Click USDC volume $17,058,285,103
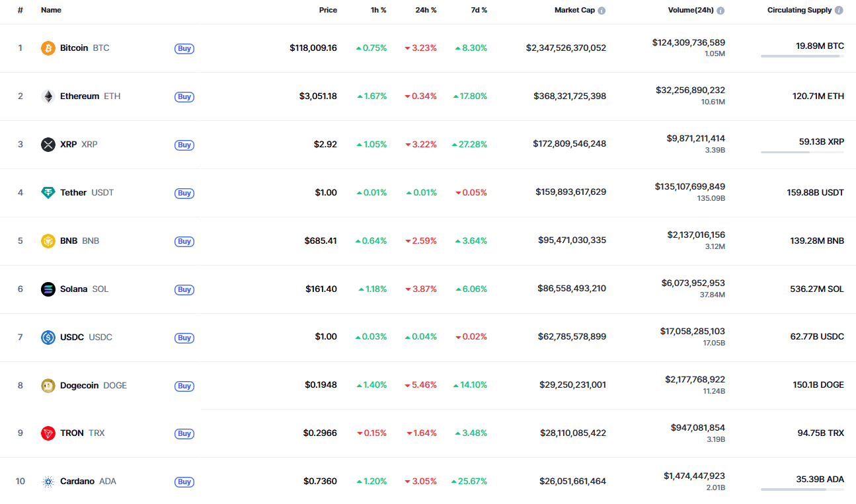Screen dimensions: 856x504 [693, 332]
